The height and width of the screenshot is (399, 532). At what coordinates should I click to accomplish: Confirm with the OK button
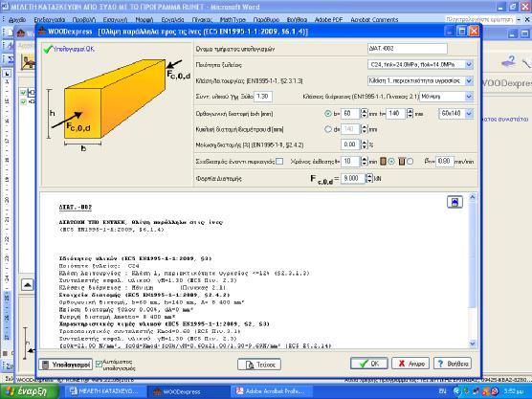click(368, 364)
